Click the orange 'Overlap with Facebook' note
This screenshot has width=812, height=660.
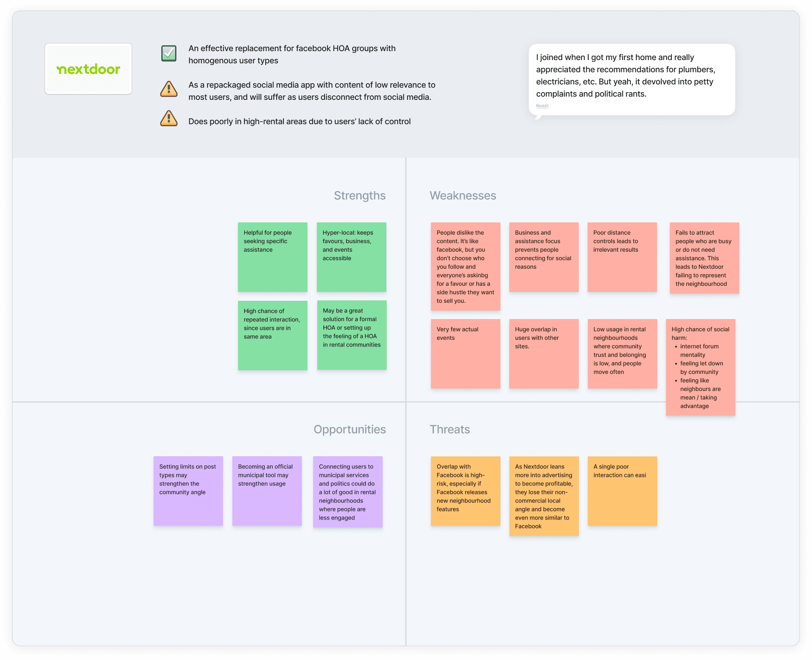point(466,491)
